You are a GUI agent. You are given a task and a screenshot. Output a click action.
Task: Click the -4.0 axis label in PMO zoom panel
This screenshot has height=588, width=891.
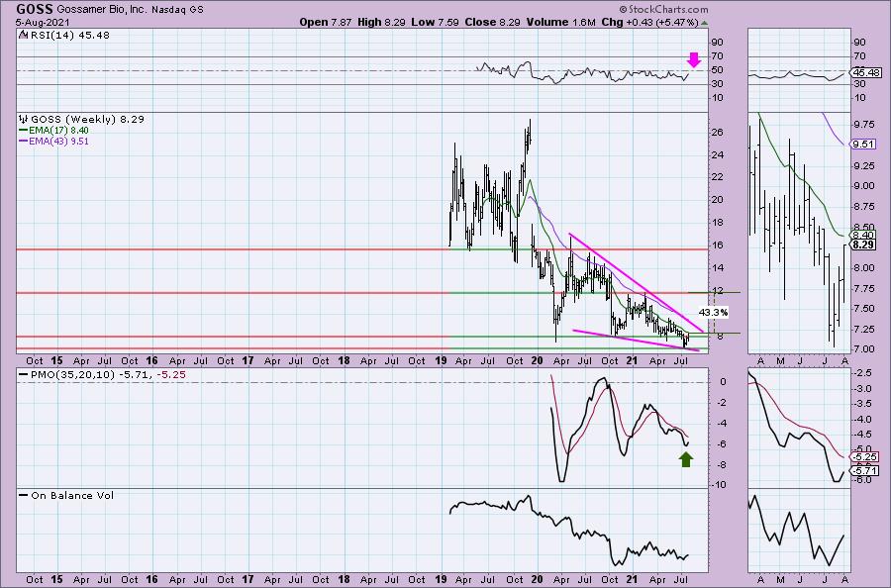[862, 420]
